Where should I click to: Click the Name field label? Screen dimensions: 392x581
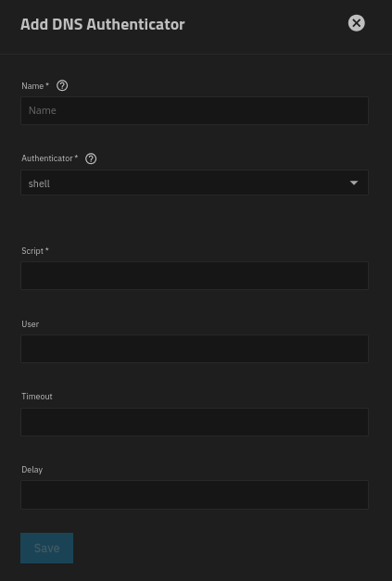tap(32, 86)
